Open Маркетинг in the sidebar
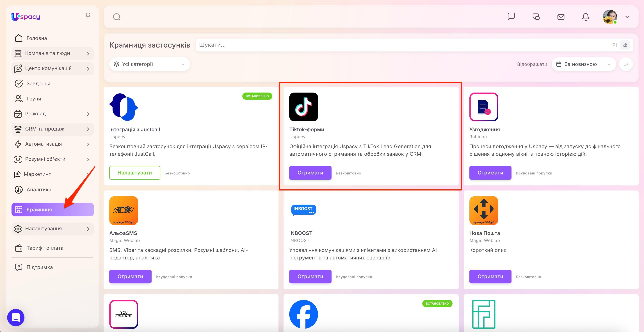 click(x=52, y=174)
